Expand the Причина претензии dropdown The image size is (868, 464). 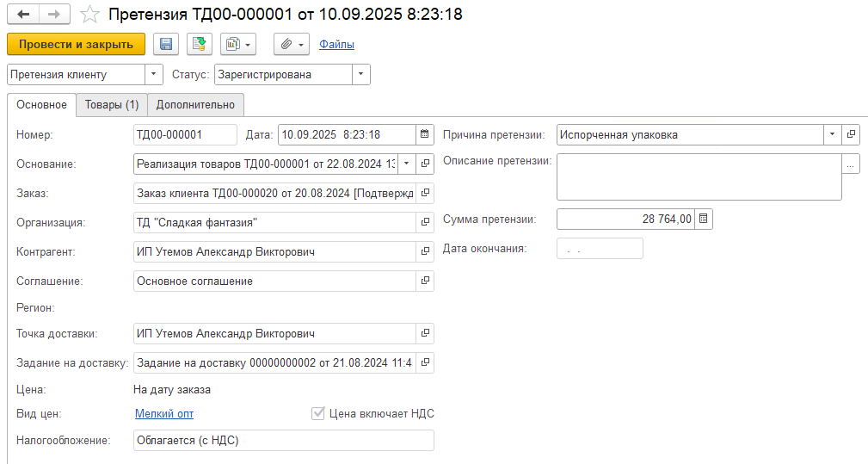pos(832,134)
